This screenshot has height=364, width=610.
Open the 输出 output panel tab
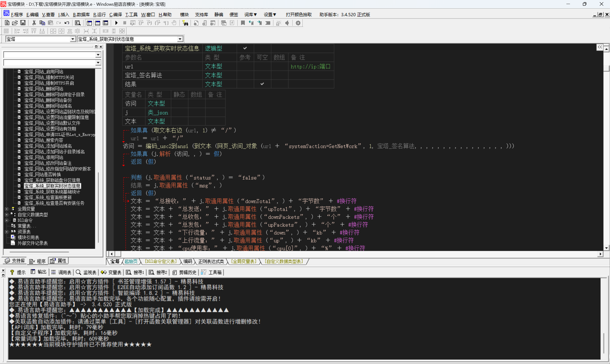tap(39, 272)
